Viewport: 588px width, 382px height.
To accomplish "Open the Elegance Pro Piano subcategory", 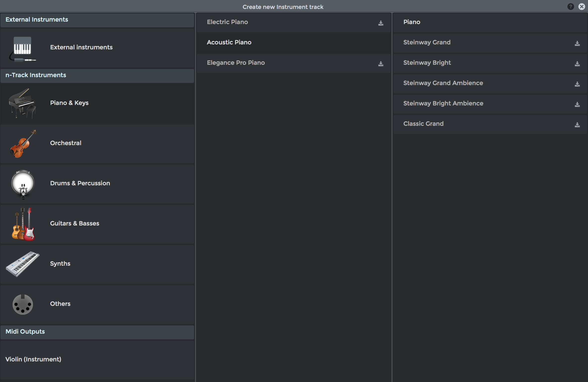I will pos(294,63).
